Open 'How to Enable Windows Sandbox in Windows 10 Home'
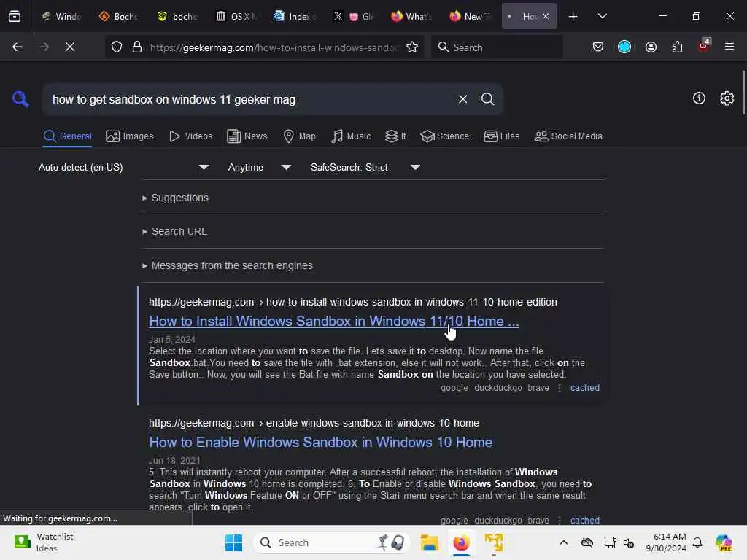Image resolution: width=747 pixels, height=560 pixels. (321, 443)
